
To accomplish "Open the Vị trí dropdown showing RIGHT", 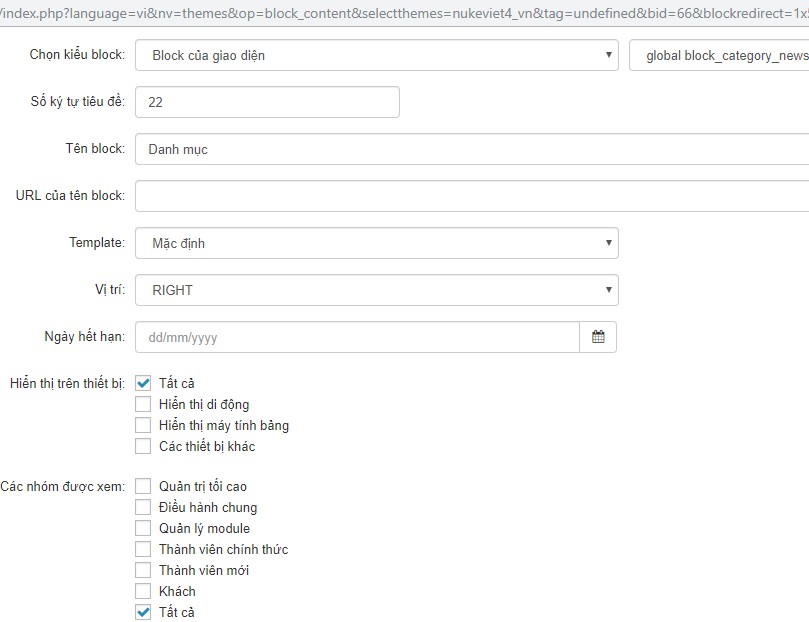I will pyautogui.click(x=377, y=290).
